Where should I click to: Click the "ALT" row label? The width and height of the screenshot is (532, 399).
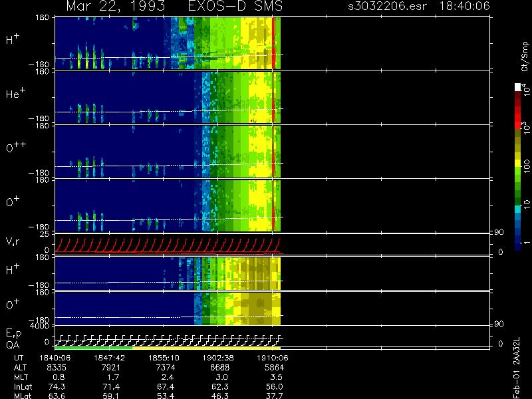(x=20, y=368)
